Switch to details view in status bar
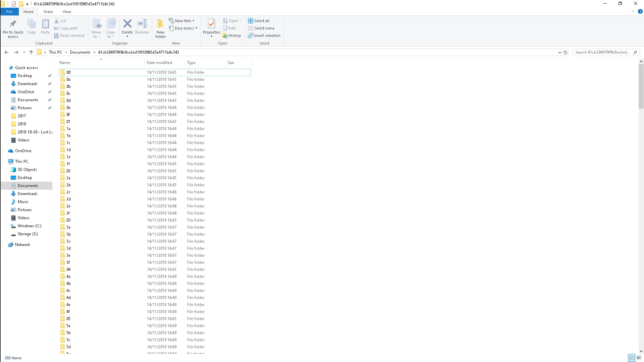Screen dimensions: 644x362 [x=632, y=358]
